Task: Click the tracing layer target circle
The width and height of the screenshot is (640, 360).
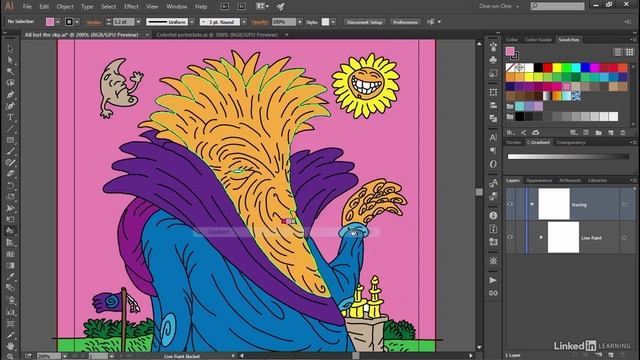Action: click(624, 204)
